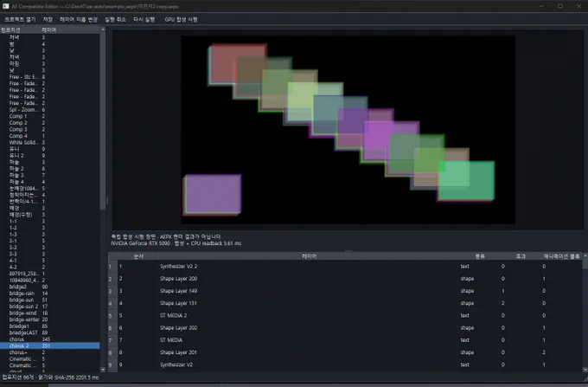
Task: Click the 효과 column header
Action: point(521,256)
